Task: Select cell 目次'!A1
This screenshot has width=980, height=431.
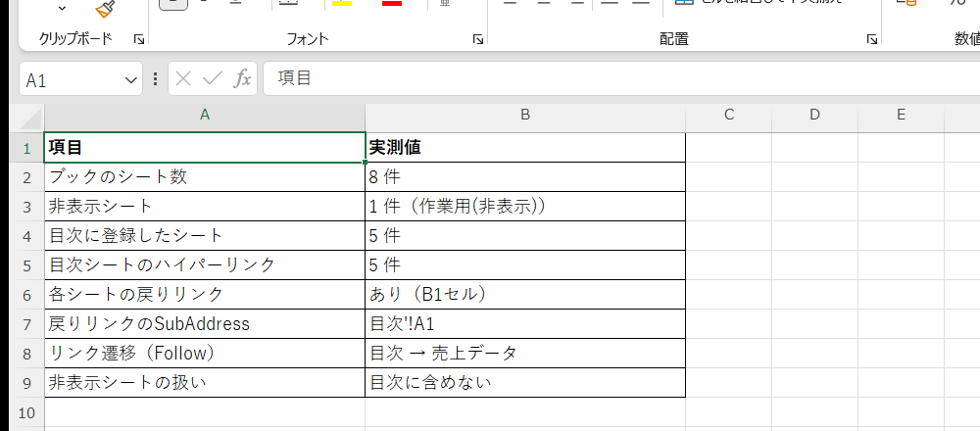Action: [525, 324]
